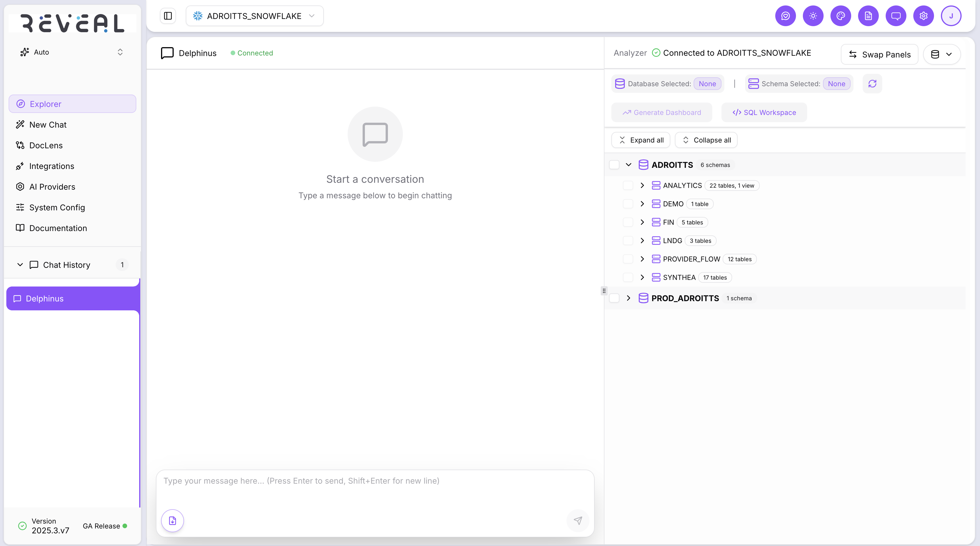This screenshot has height=546, width=980.
Task: Check the SYNTHEA schema checkbox
Action: 628,277
